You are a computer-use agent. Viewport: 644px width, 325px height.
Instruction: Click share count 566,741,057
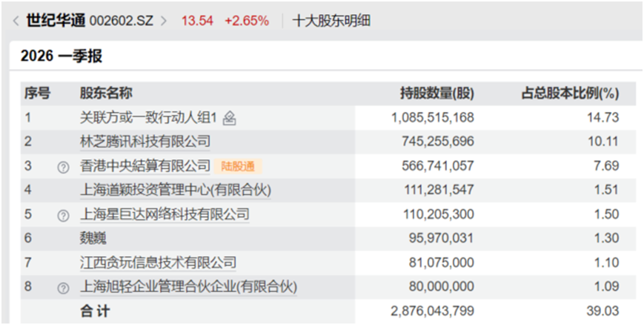click(x=437, y=166)
